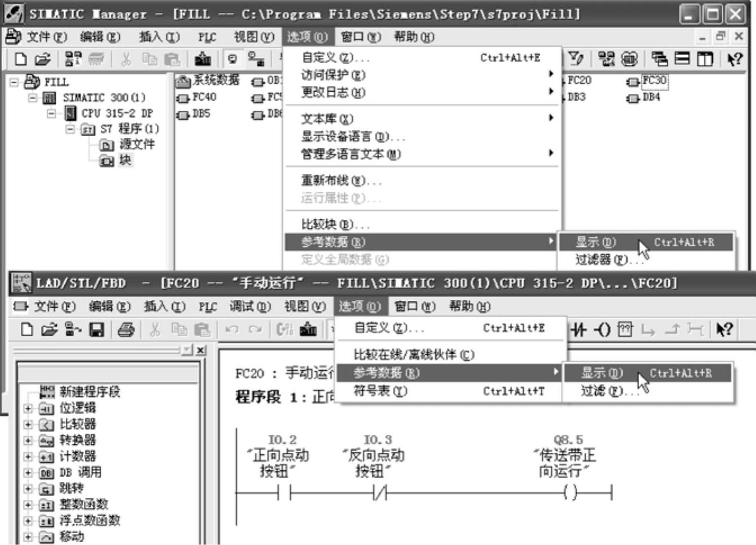Viewport: 756px width, 545px height.
Task: Expand the 位逻辑 catalog folder
Action: point(28,408)
